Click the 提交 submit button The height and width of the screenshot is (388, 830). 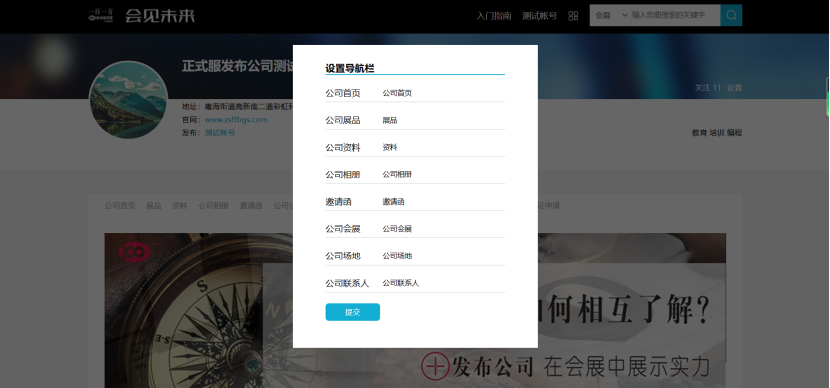coord(353,312)
